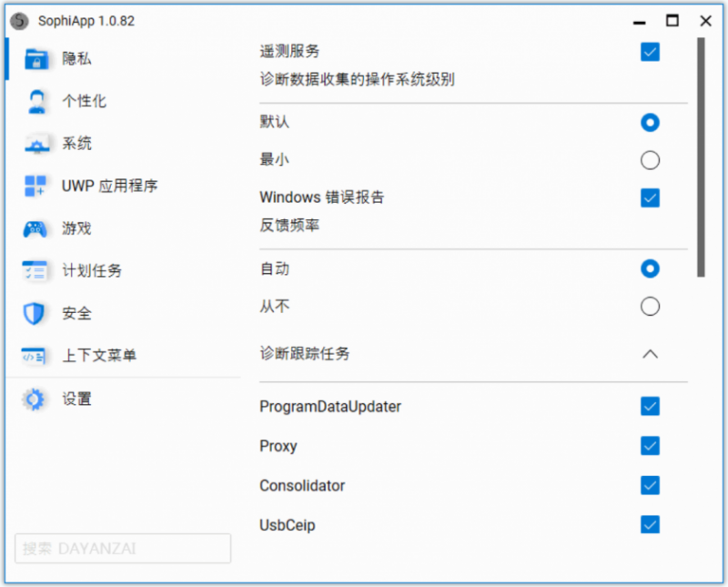Select the 安全 label in the sidebar
The height and width of the screenshot is (587, 728).
point(77,313)
